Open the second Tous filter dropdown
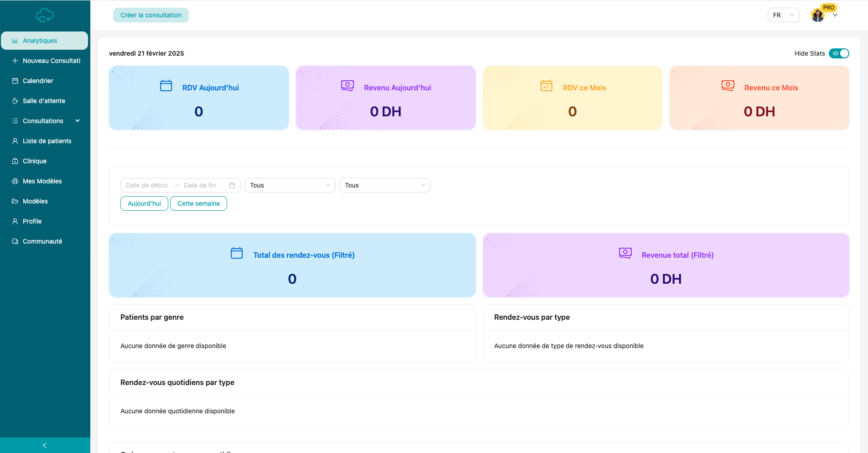 pos(385,185)
